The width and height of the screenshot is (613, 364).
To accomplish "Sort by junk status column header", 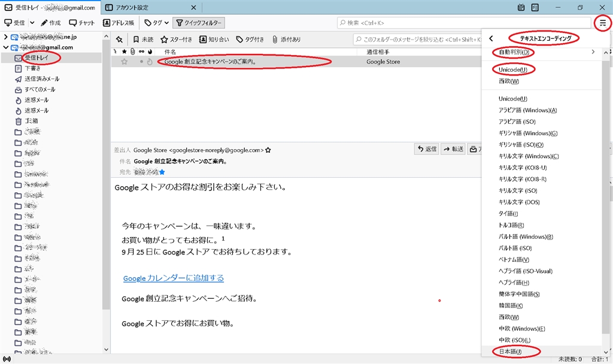I will click(x=150, y=51).
